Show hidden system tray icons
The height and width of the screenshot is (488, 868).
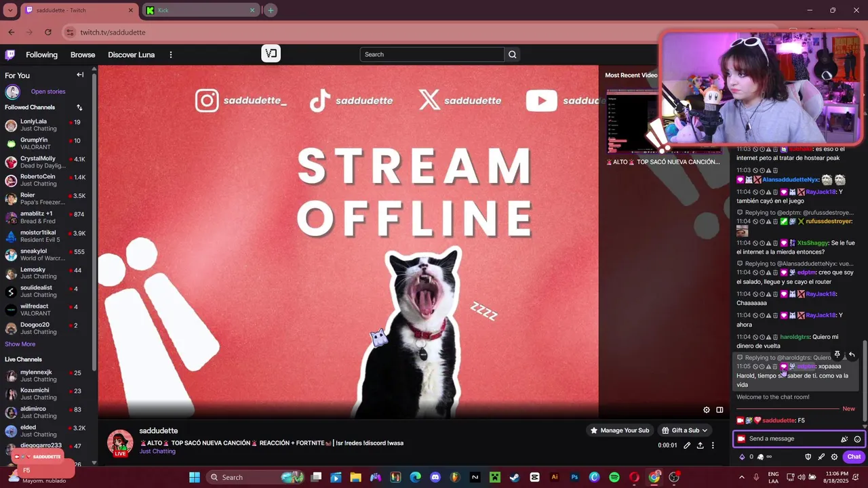pyautogui.click(x=741, y=477)
